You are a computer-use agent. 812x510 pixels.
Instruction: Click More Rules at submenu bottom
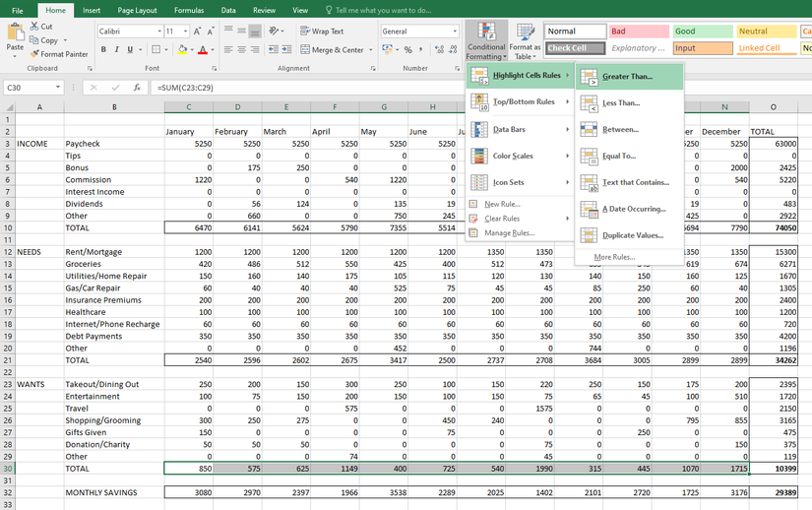click(x=614, y=257)
